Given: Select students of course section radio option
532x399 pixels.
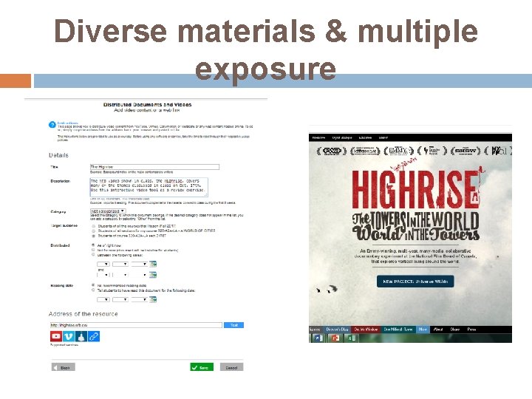Looking at the screenshot, I should click(x=93, y=236).
